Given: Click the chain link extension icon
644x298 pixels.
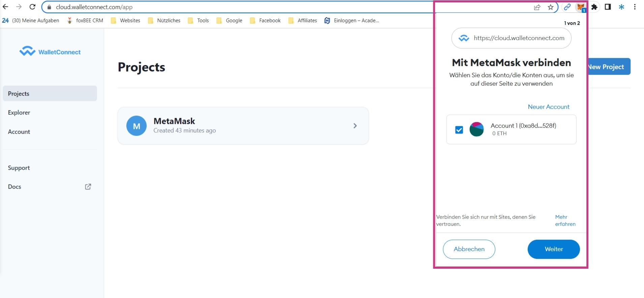Looking at the screenshot, I should point(567,7).
